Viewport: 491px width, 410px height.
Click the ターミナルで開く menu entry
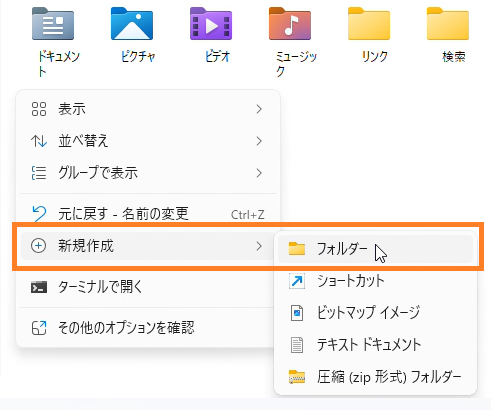click(147, 287)
